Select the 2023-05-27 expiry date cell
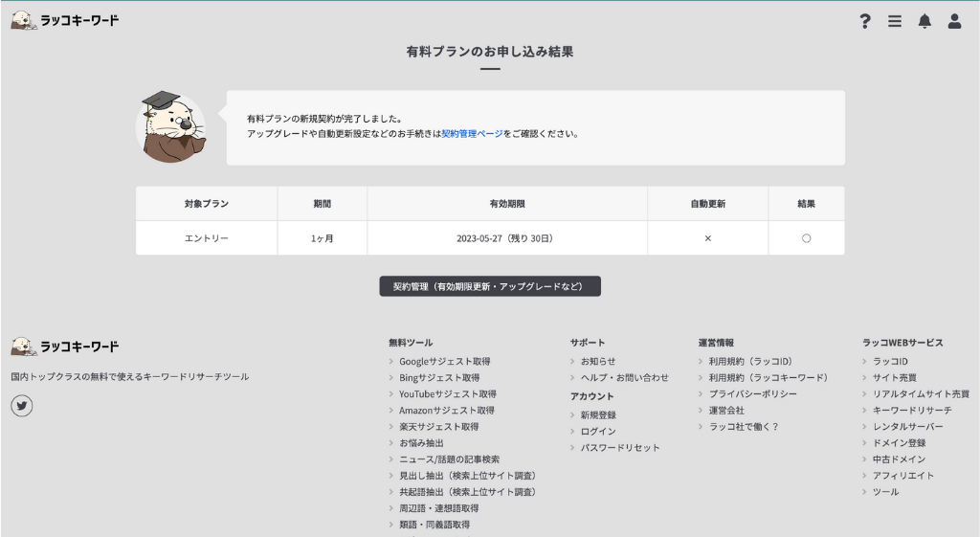980x537 pixels. (x=507, y=238)
